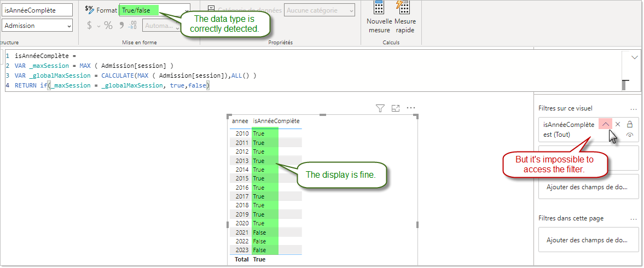Hide the isAnnéeComplète filter with eye icon
The height and width of the screenshot is (268, 644).
click(x=630, y=135)
